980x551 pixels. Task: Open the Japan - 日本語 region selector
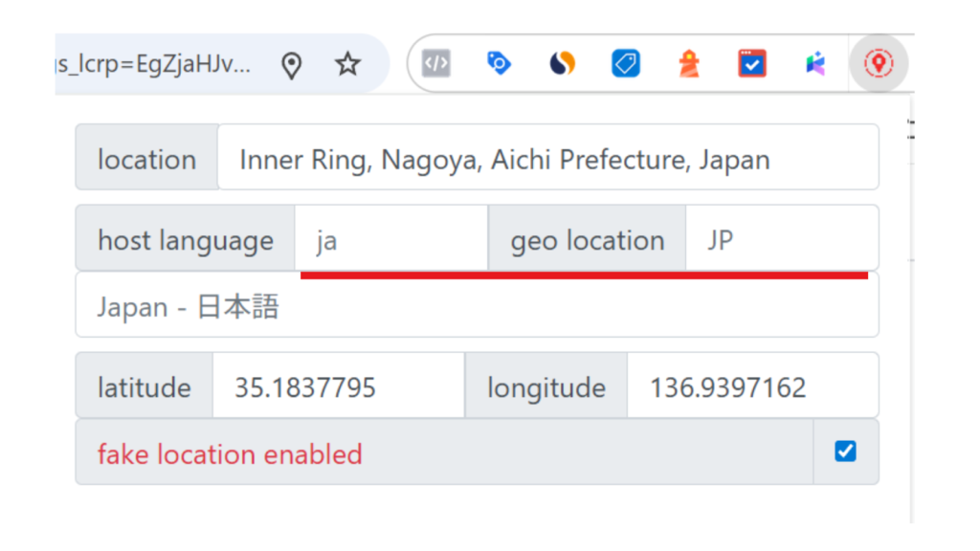(477, 306)
